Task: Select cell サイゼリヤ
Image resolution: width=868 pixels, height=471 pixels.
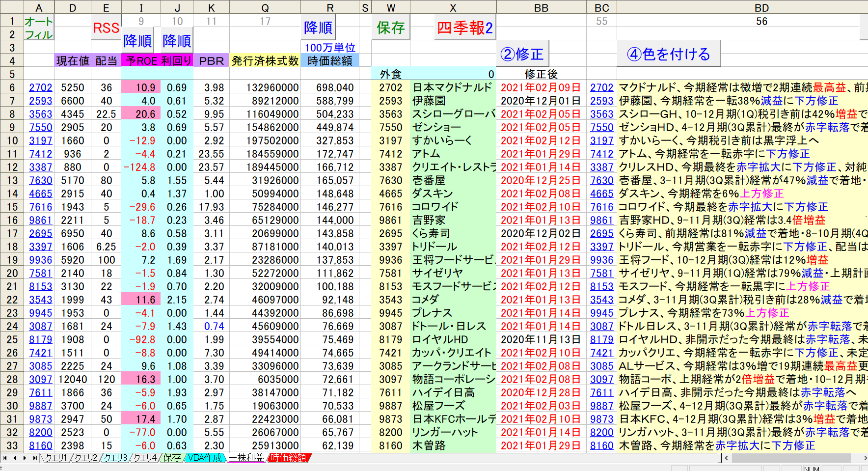Action: 453,273
